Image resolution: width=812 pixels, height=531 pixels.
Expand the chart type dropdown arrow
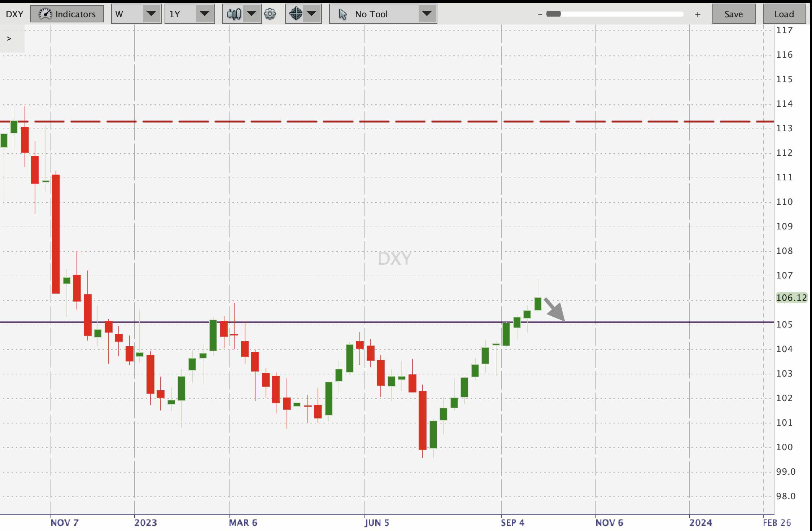[x=252, y=14]
